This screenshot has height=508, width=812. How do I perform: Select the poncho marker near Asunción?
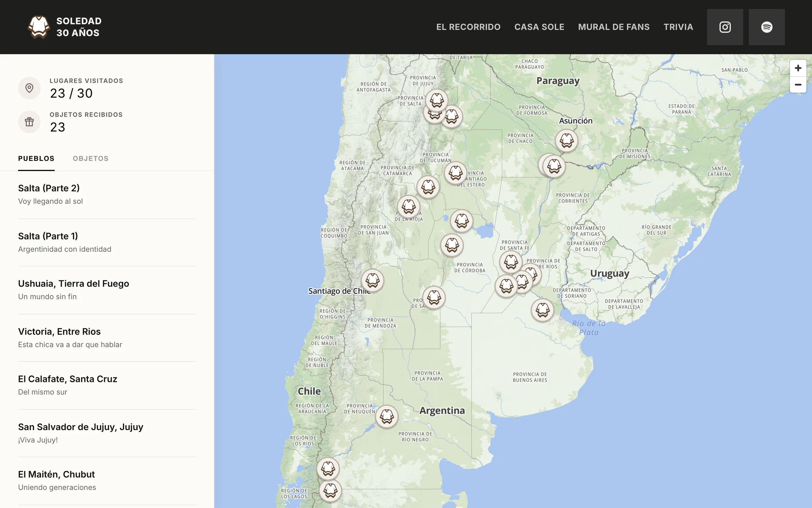567,141
